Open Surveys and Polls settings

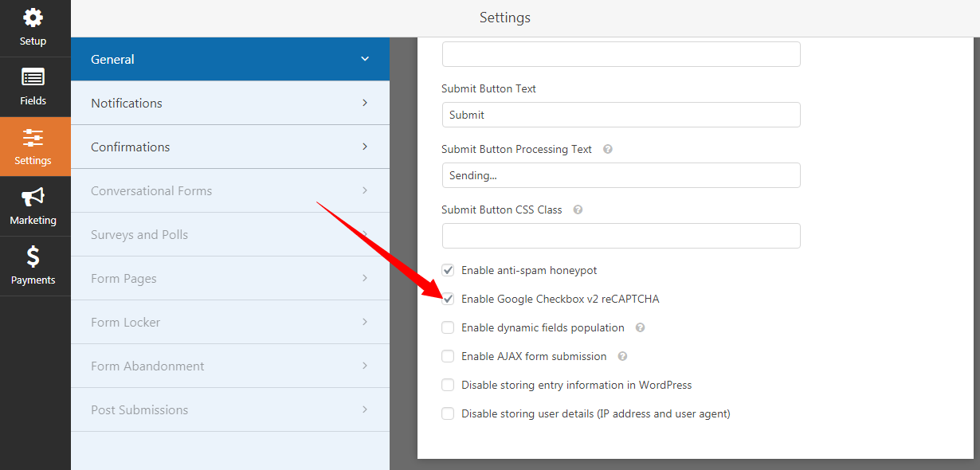(230, 234)
